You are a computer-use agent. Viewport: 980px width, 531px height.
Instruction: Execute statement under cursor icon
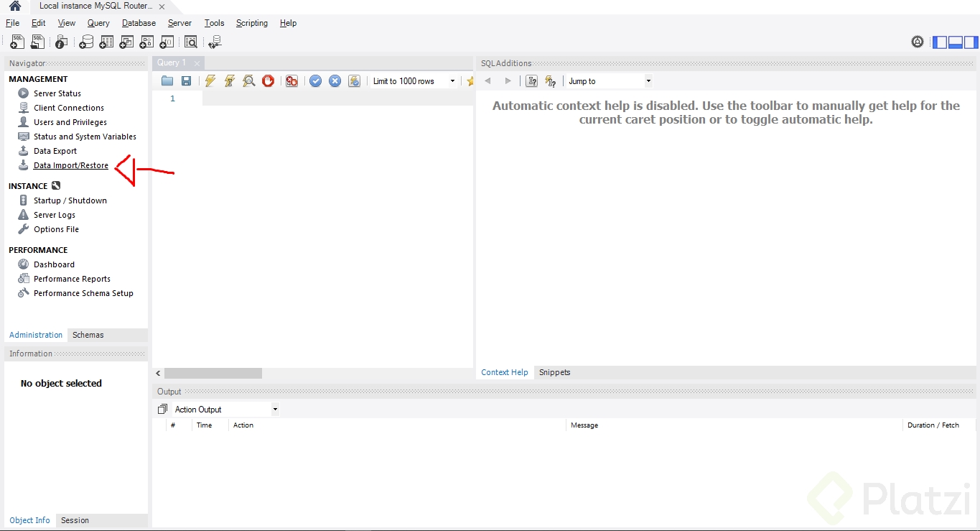pyautogui.click(x=229, y=81)
